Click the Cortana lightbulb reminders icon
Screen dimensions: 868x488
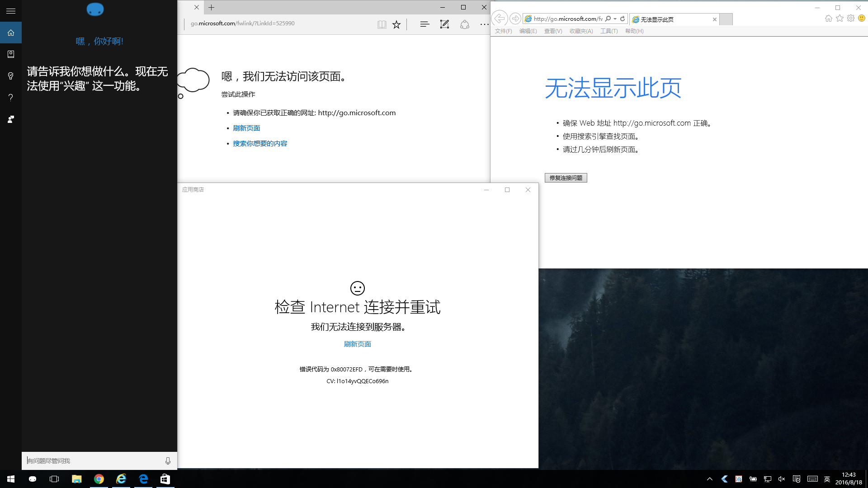(11, 76)
